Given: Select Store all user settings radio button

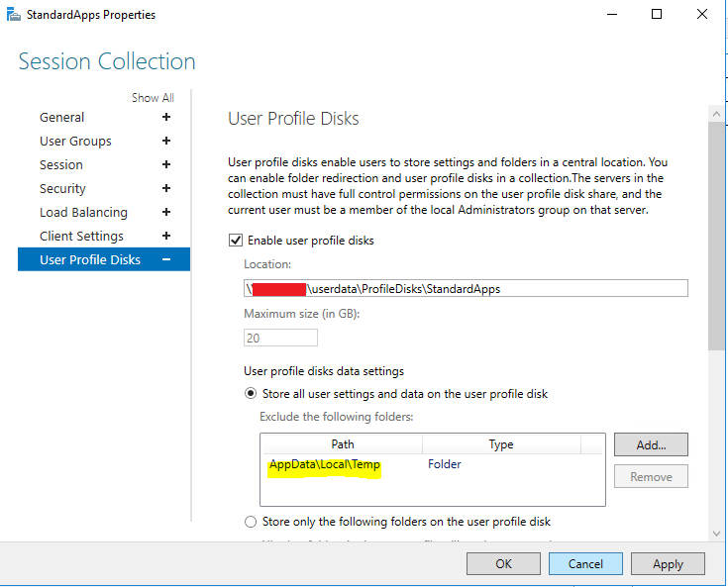Looking at the screenshot, I should click(x=251, y=394).
